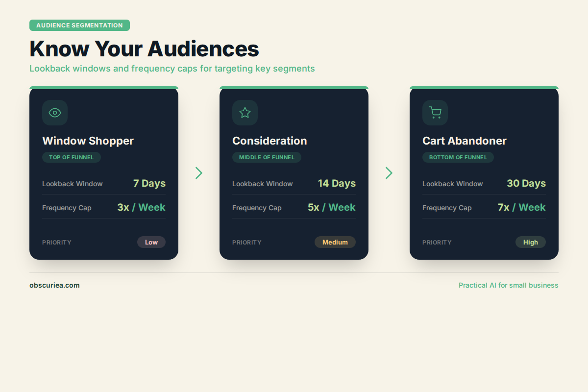The width and height of the screenshot is (588, 392).
Task: Select the MIDDLE OF FUNNEL tag
Action: point(267,157)
